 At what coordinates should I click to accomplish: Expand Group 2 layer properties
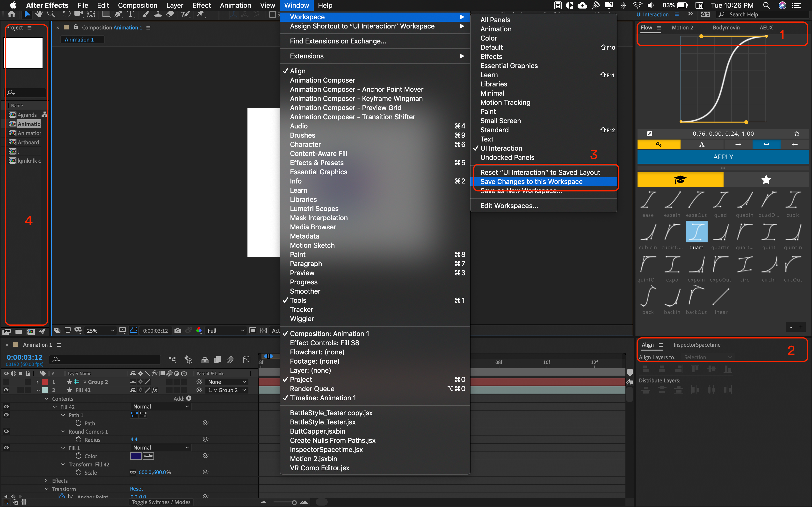37,382
